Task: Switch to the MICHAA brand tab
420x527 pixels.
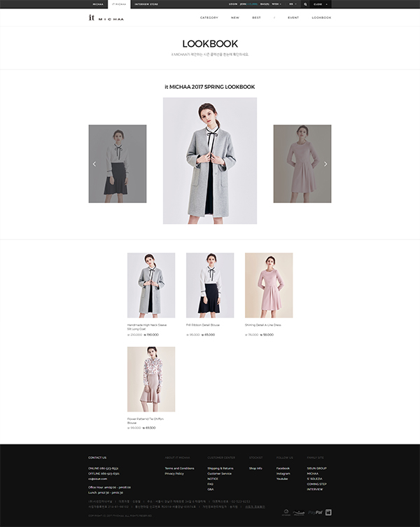Action: 98,4
